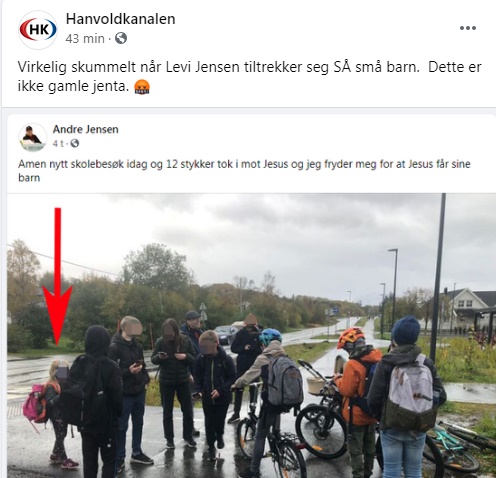Click the globe icon next to 4 t
Screen dimensions: 496x478
tap(75, 143)
